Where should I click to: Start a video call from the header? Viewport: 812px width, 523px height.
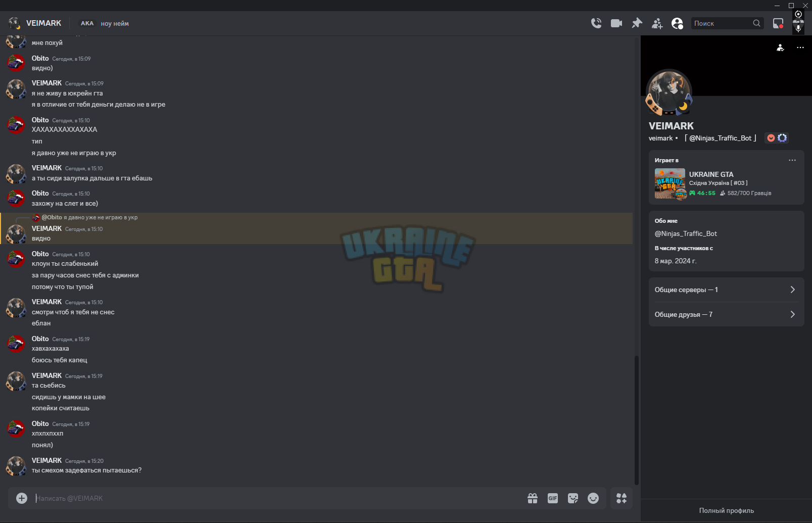pos(616,23)
